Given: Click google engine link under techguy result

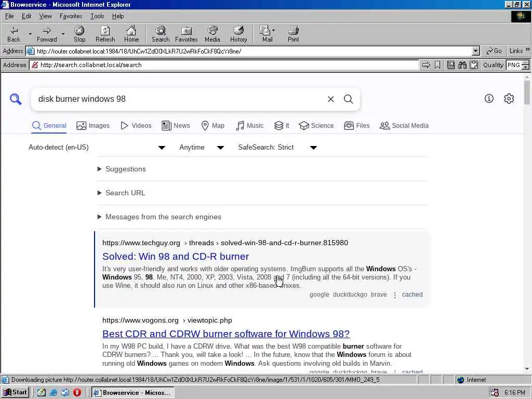Looking at the screenshot, I should [x=320, y=295].
